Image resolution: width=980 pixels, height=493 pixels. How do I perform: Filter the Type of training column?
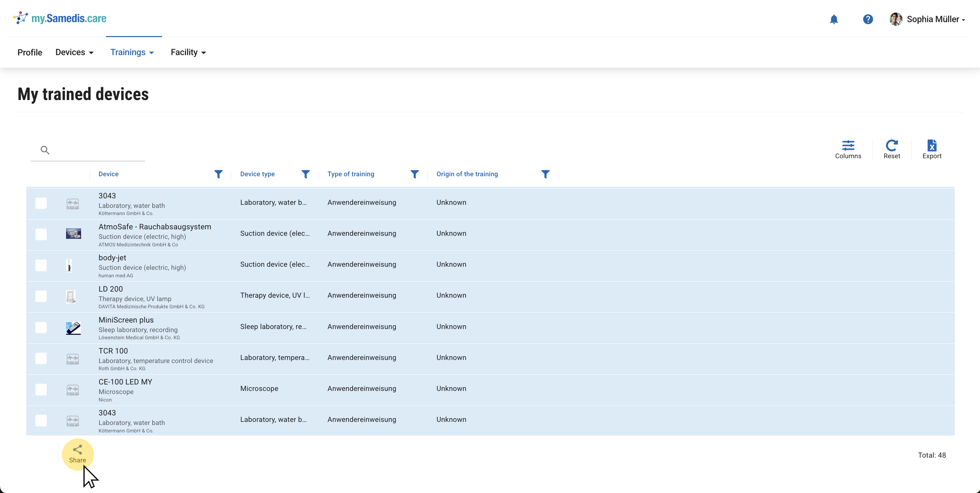click(x=414, y=174)
